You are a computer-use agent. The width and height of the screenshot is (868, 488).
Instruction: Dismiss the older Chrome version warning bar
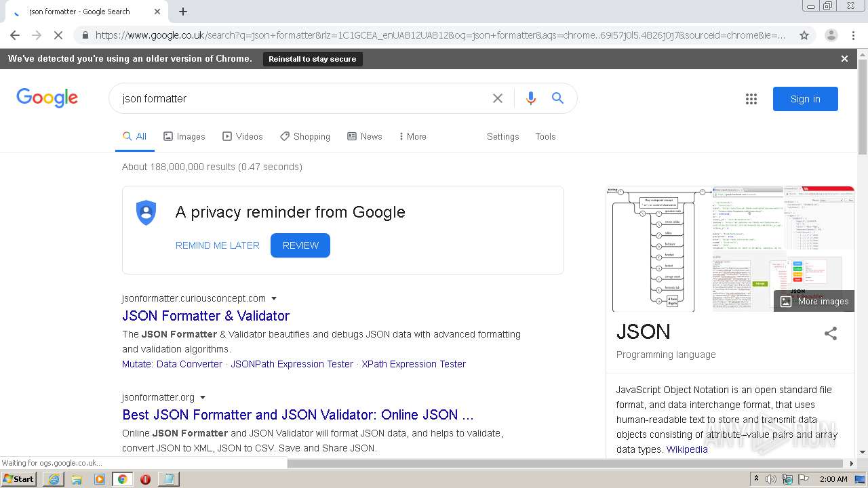point(844,59)
